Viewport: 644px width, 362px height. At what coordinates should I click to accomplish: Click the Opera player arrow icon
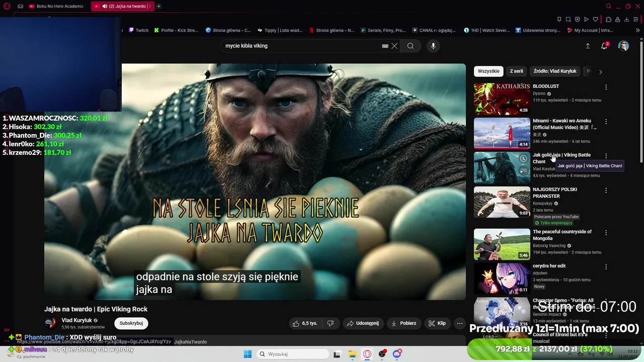[x=586, y=19]
